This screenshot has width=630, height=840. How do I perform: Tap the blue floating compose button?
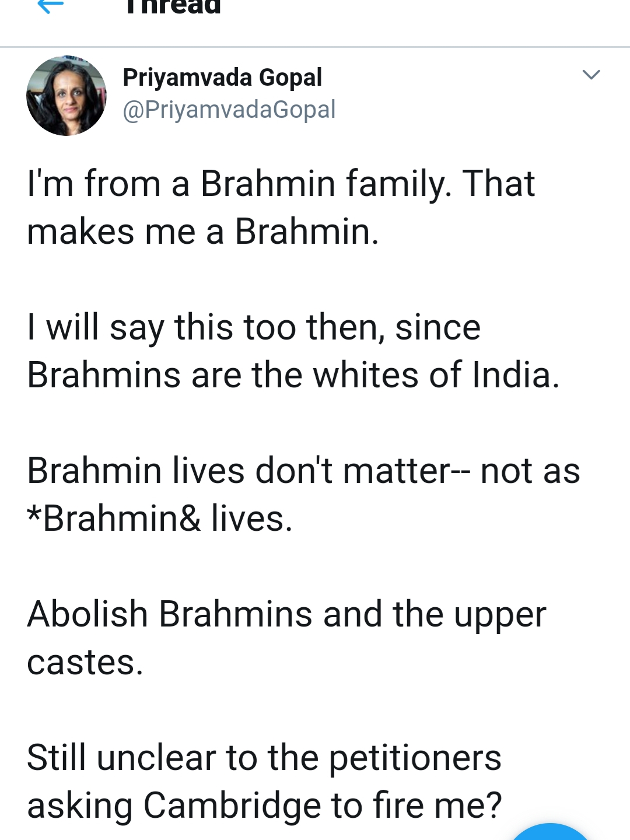coord(549,833)
